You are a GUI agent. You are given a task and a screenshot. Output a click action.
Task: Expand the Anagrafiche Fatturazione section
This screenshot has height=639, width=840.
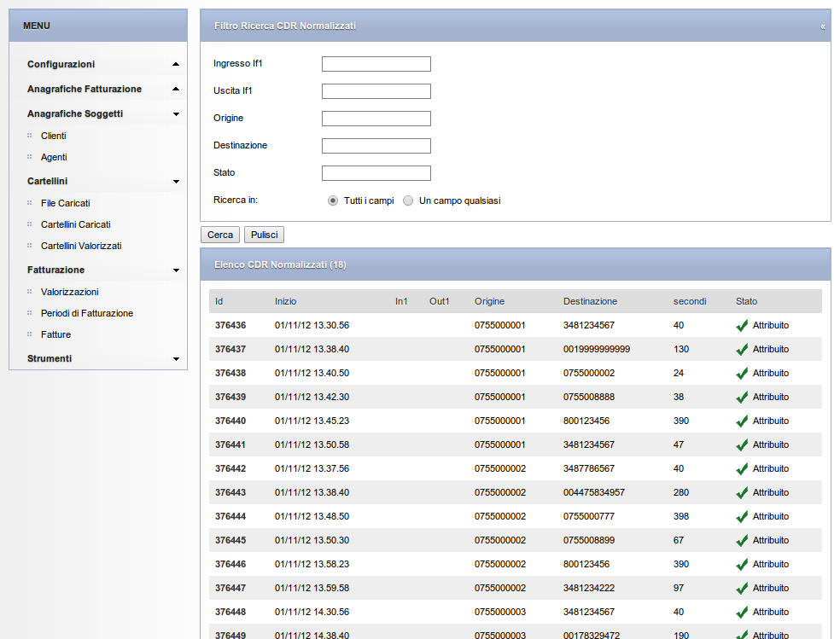(x=176, y=89)
